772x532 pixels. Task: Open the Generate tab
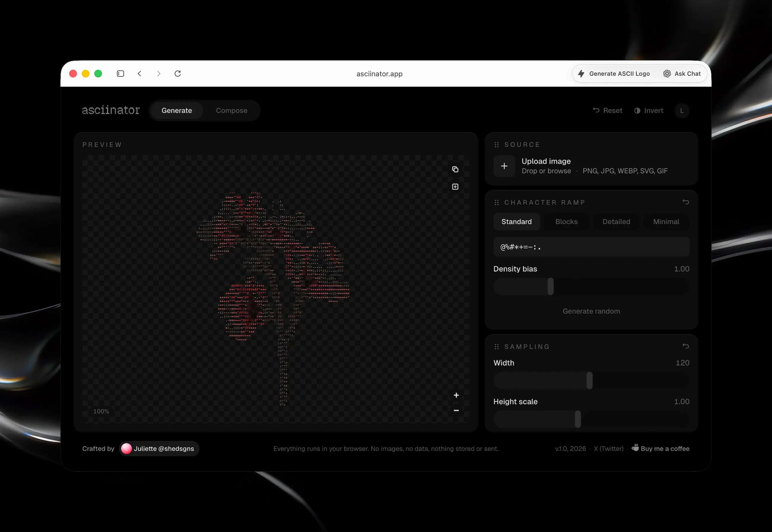177,111
